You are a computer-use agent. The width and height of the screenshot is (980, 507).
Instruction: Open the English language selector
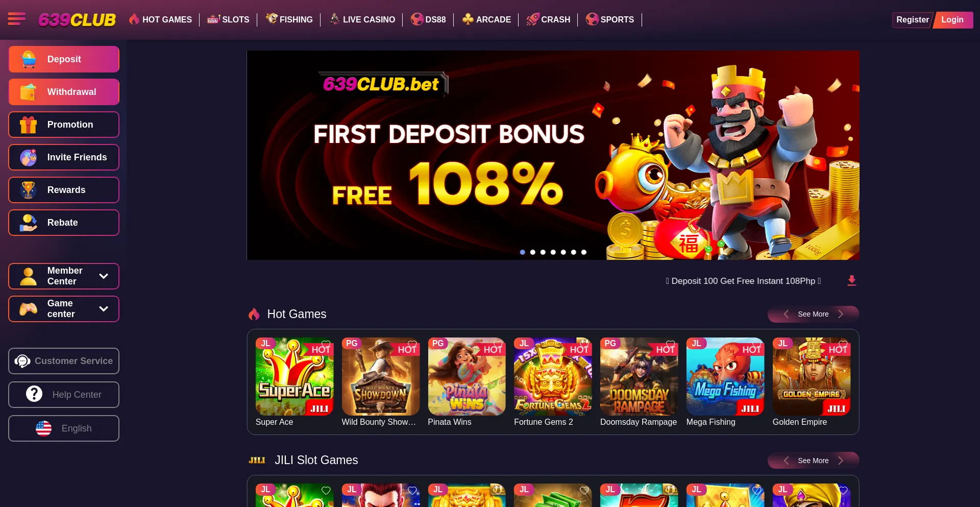[x=64, y=428]
